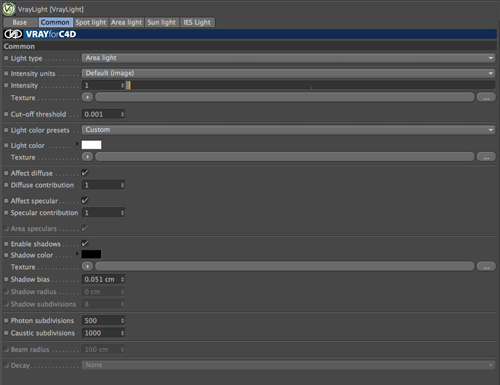
Task: Open the Spot light tab
Action: pyautogui.click(x=91, y=22)
